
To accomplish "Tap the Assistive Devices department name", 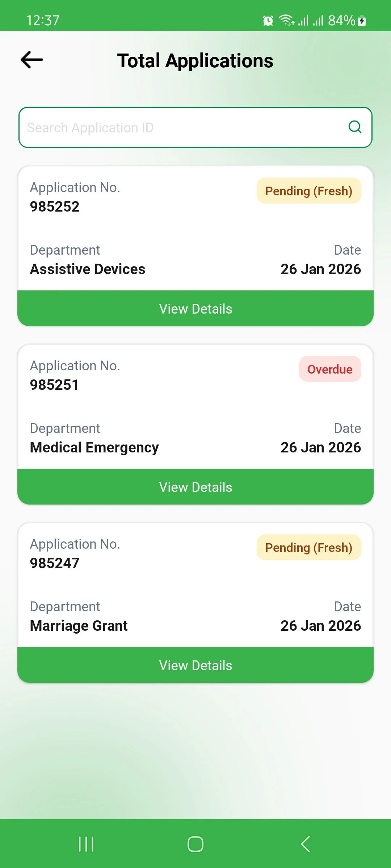I will pos(88,269).
